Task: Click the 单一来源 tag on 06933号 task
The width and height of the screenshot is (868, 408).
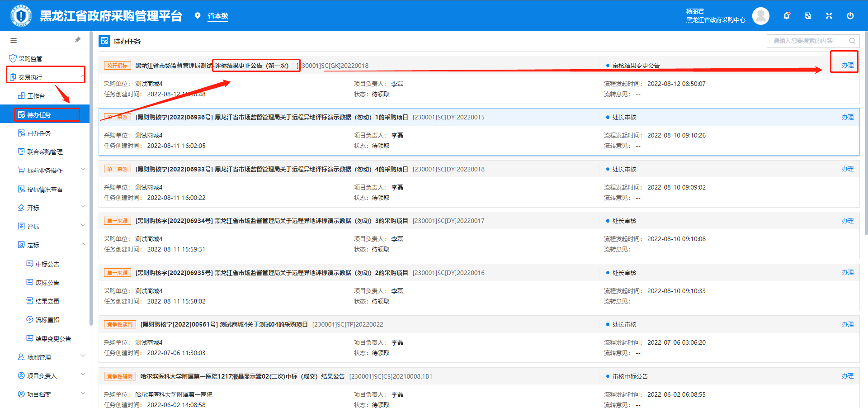Action: 118,169
